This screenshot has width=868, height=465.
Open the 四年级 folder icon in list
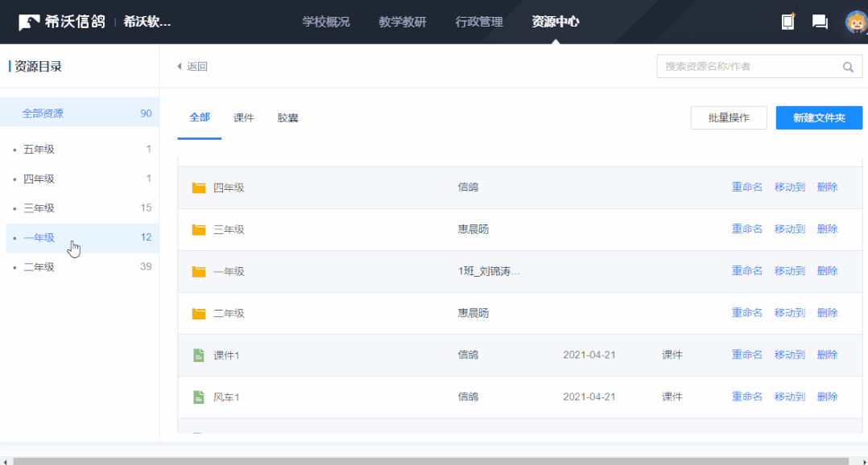199,187
